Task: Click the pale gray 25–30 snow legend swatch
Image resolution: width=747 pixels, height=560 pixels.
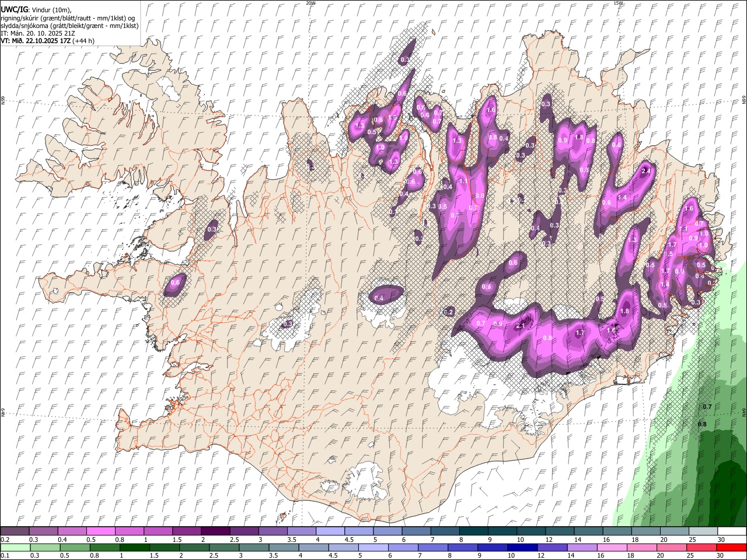Action: click(703, 531)
